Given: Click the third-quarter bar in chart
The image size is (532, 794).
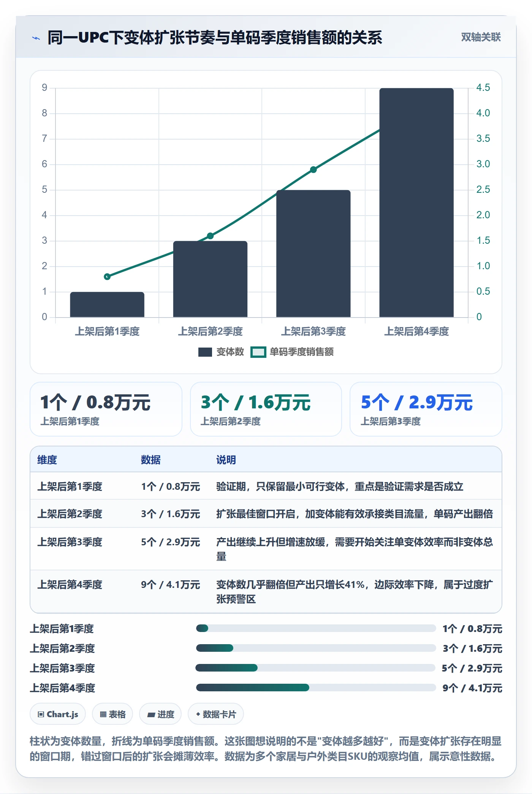Looking at the screenshot, I should point(313,253).
